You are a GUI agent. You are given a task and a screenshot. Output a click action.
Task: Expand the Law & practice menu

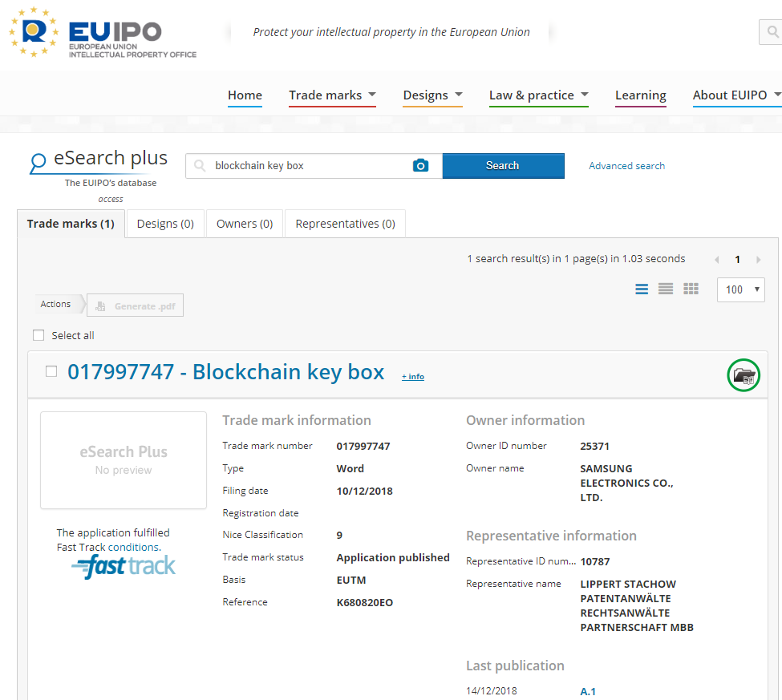click(539, 95)
